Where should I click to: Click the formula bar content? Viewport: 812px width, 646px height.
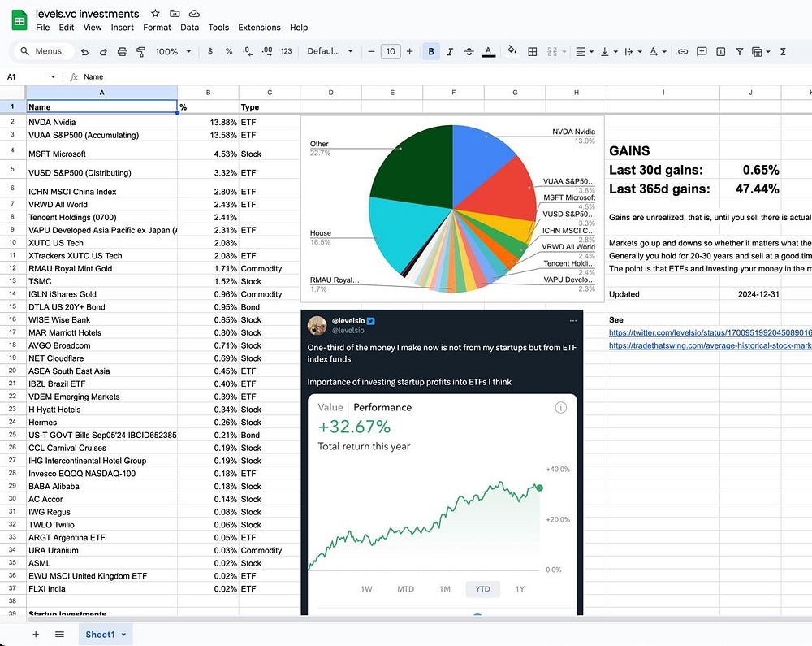tap(93, 76)
